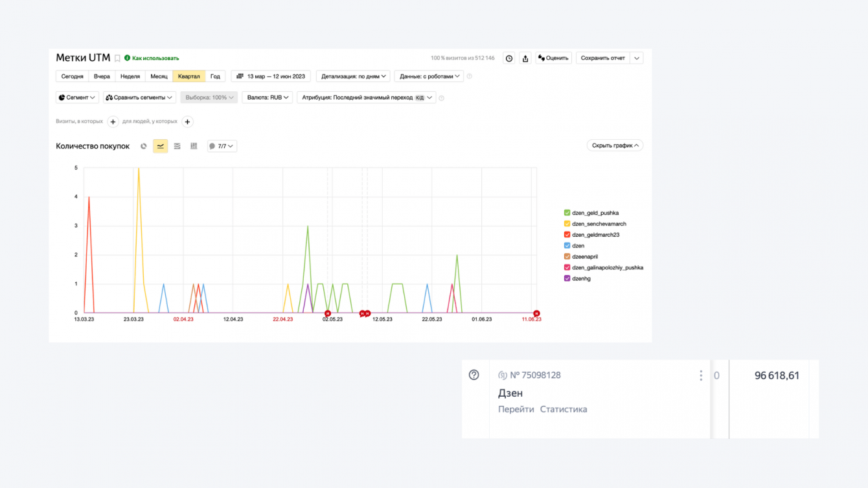Open the Статистика link under Дзен
868x488 pixels.
click(x=564, y=409)
